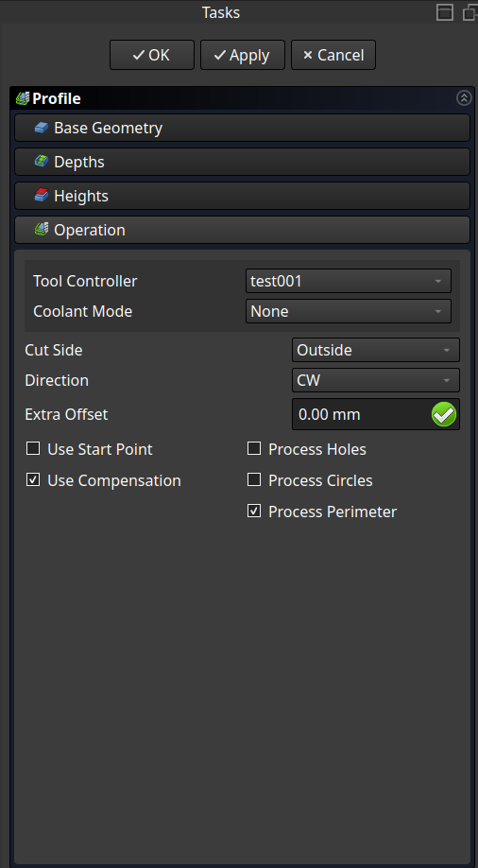Click the Depths section icon
This screenshot has width=478, height=868.
tap(42, 162)
